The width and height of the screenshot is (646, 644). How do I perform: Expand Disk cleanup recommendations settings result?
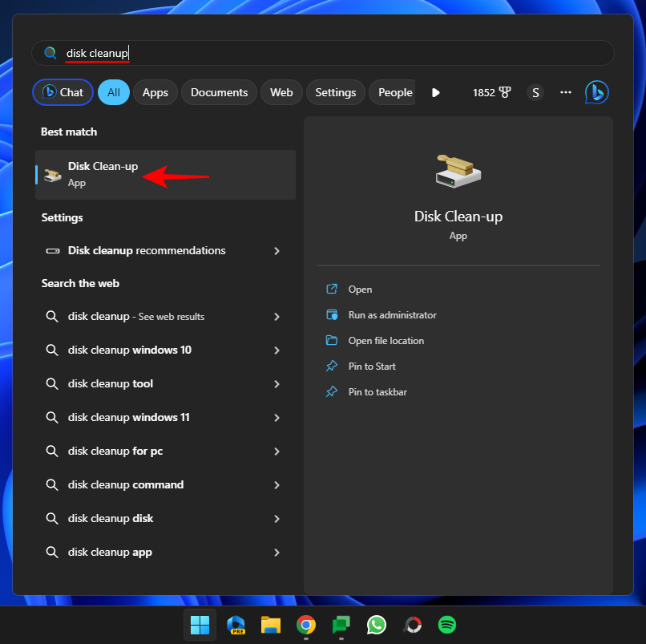click(x=277, y=251)
